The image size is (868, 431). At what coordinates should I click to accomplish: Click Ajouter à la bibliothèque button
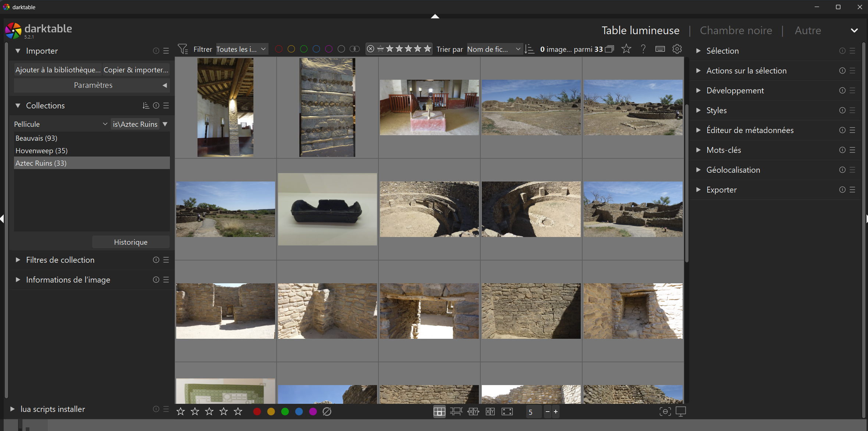click(58, 70)
